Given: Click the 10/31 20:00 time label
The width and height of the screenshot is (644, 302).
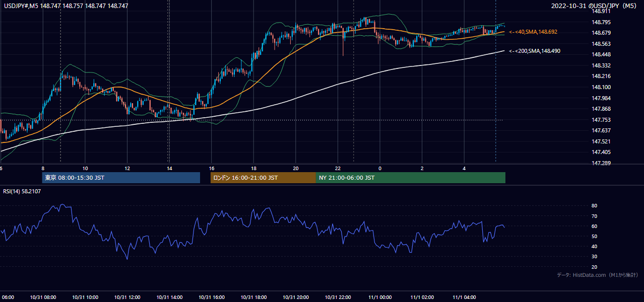Looking at the screenshot, I should [x=295, y=297].
